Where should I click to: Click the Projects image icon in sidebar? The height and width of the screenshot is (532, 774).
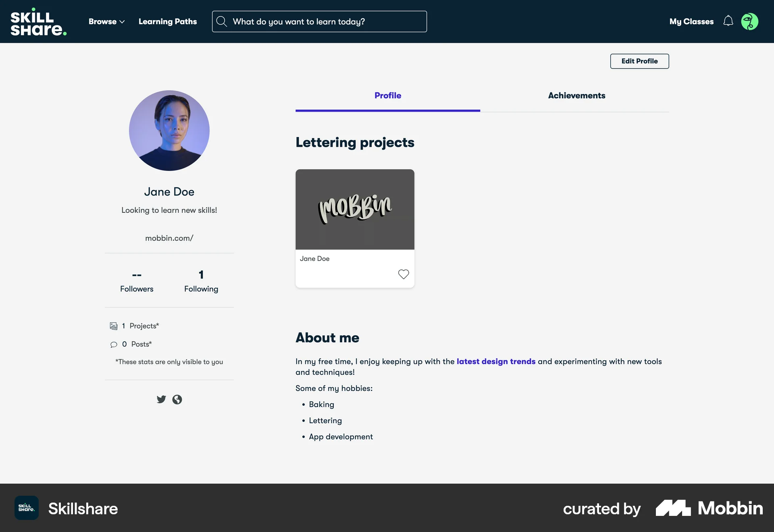[113, 326]
